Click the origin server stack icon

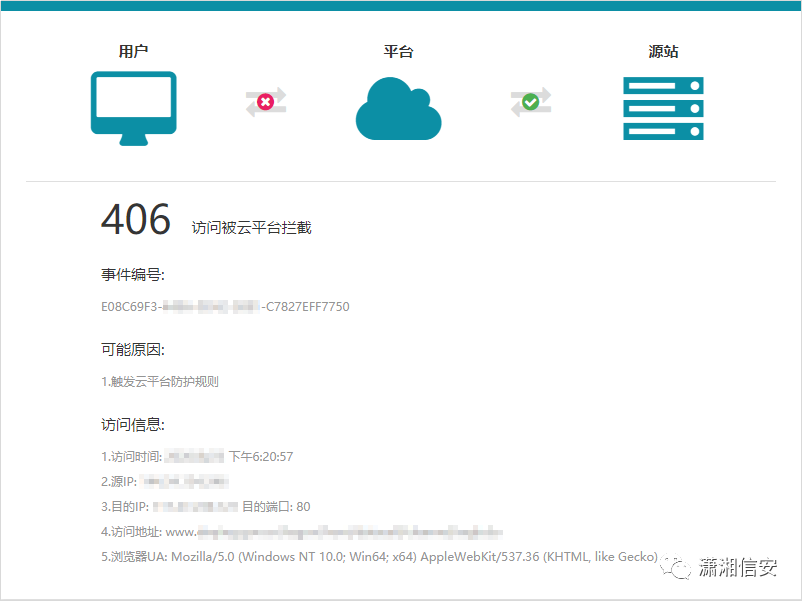[x=663, y=108]
